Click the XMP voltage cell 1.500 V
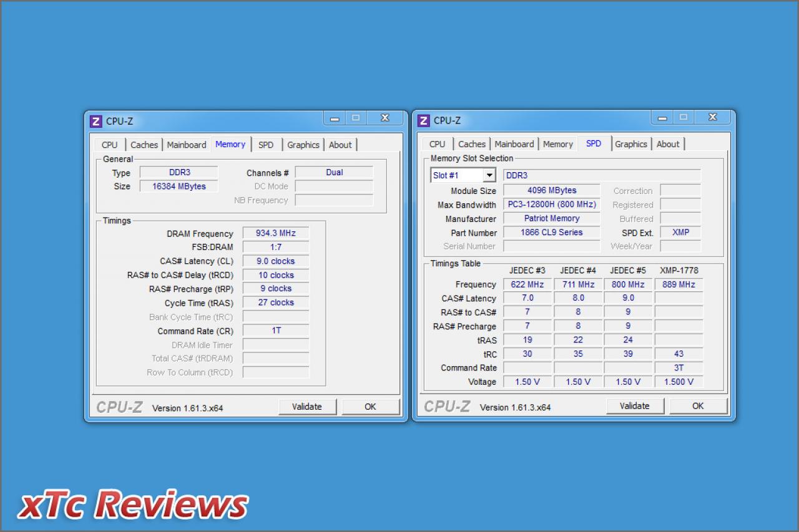Image resolution: width=799 pixels, height=532 pixels. 679,382
